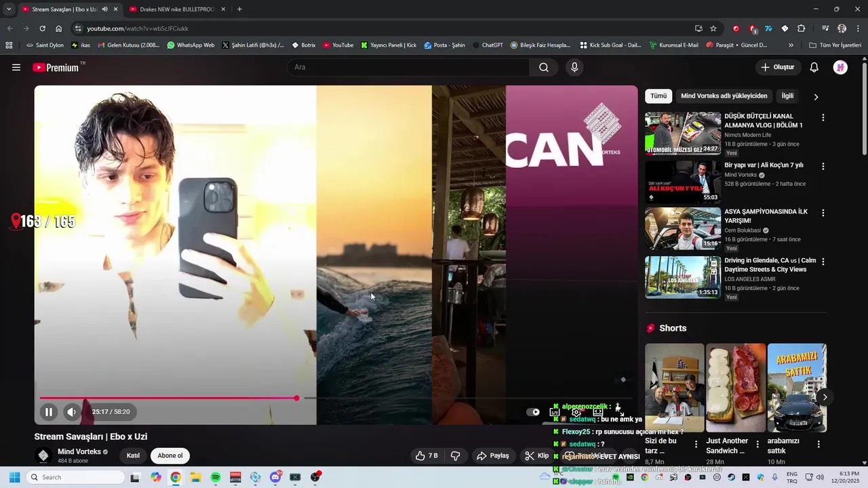The image size is (868, 488).
Task: Create a clip with Klip button
Action: point(537,455)
